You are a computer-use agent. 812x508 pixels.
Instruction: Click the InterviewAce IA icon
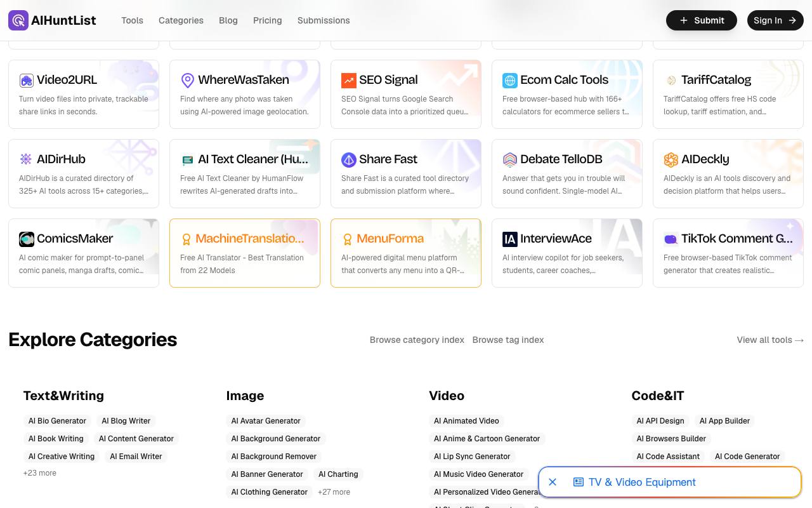point(510,239)
